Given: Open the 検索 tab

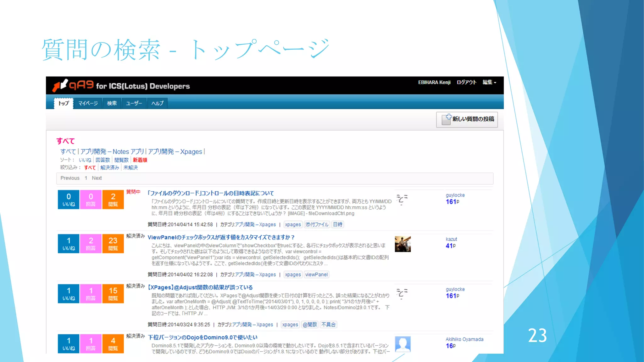Looking at the screenshot, I should point(112,103).
